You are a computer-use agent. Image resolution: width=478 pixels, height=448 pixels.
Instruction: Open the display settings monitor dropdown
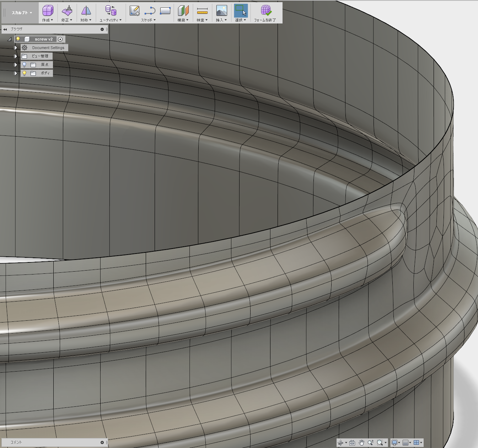[x=396, y=443]
